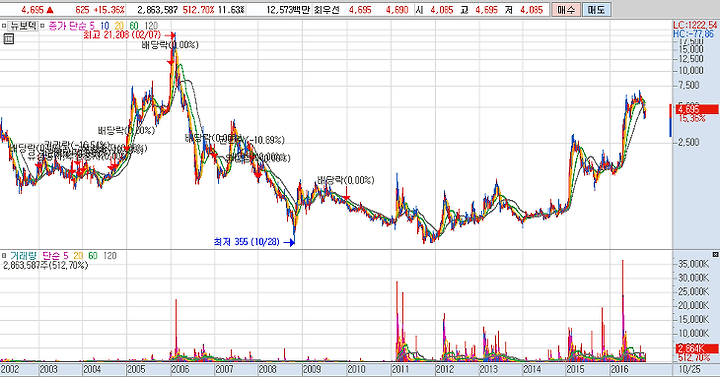Select year 2007 on the time axis
Viewport: 720px width, 377px height.
click(224, 369)
